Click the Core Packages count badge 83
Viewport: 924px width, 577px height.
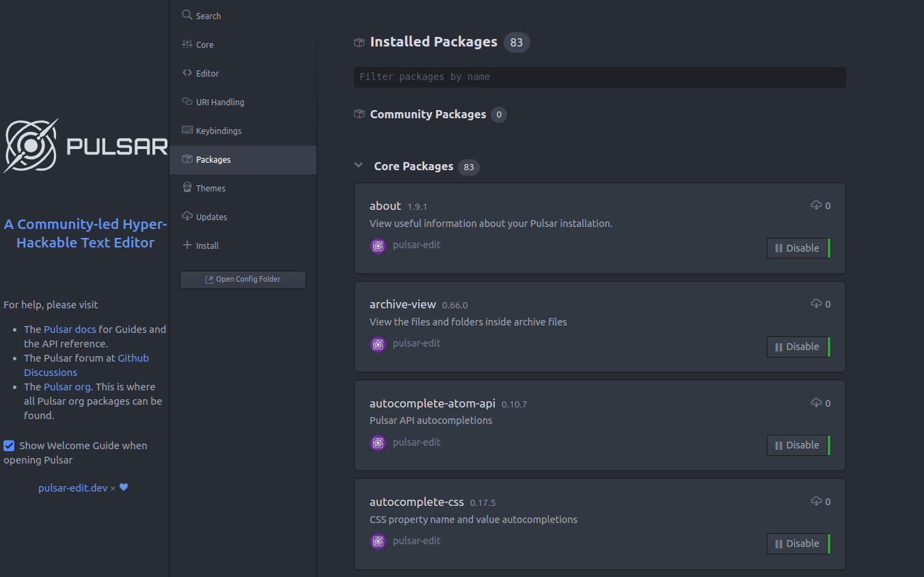[x=469, y=167]
